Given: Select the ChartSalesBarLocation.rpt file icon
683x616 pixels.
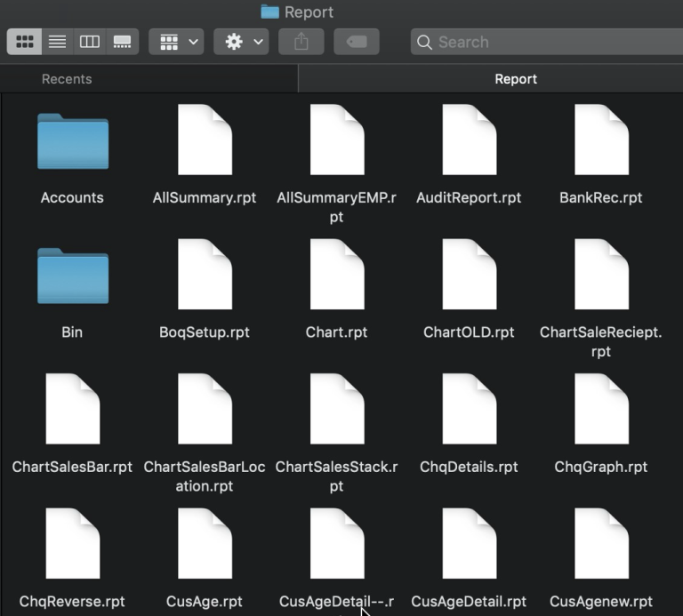Looking at the screenshot, I should (x=205, y=408).
